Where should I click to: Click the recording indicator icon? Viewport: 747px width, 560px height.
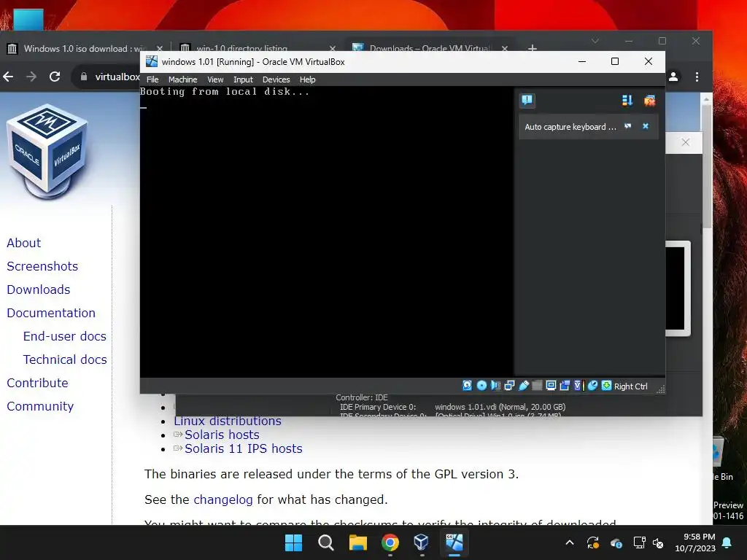point(565,386)
